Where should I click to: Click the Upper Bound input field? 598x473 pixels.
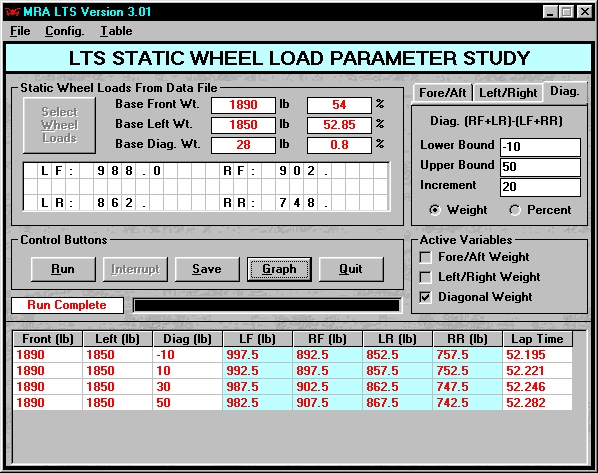[540, 167]
